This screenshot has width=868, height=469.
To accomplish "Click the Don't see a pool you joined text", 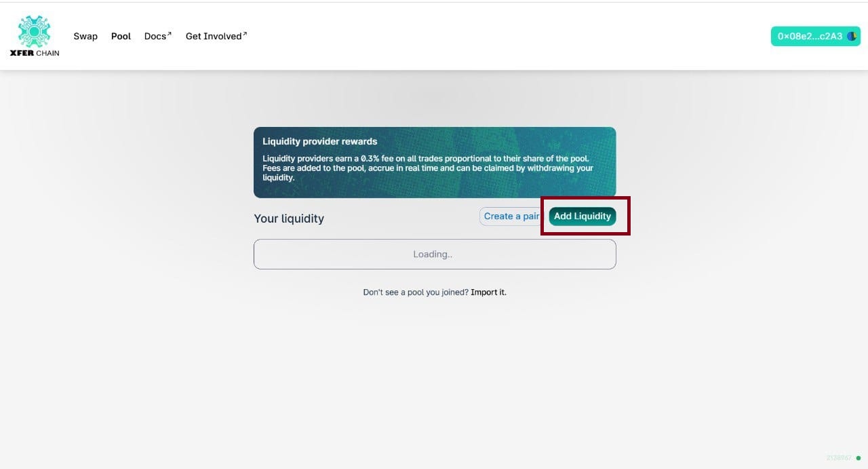I will (x=415, y=292).
